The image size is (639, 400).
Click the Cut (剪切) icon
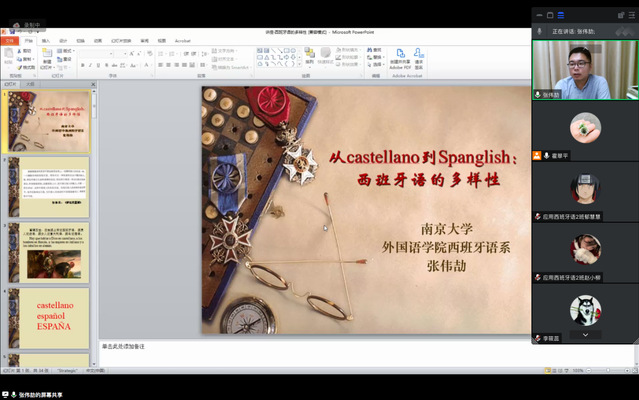tap(19, 51)
